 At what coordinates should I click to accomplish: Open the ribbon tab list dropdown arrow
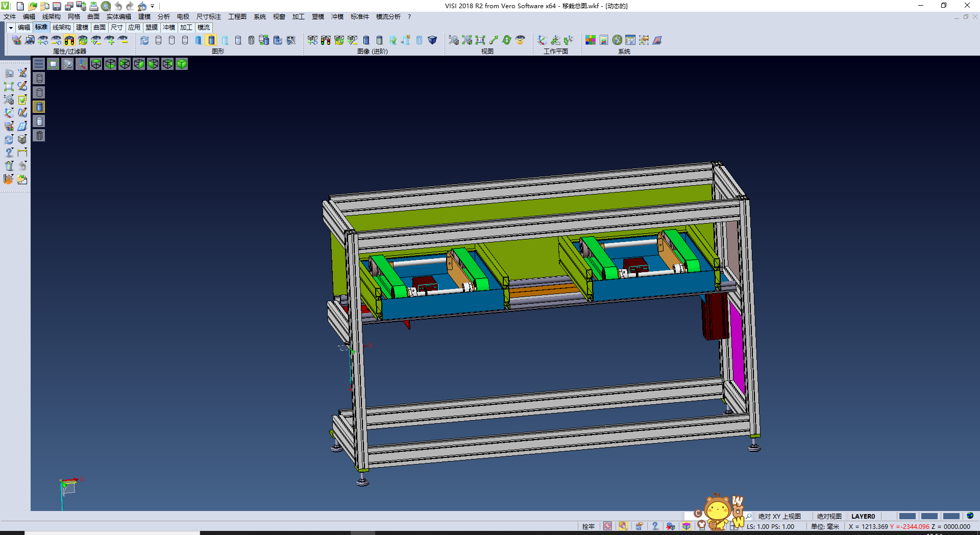click(x=10, y=28)
